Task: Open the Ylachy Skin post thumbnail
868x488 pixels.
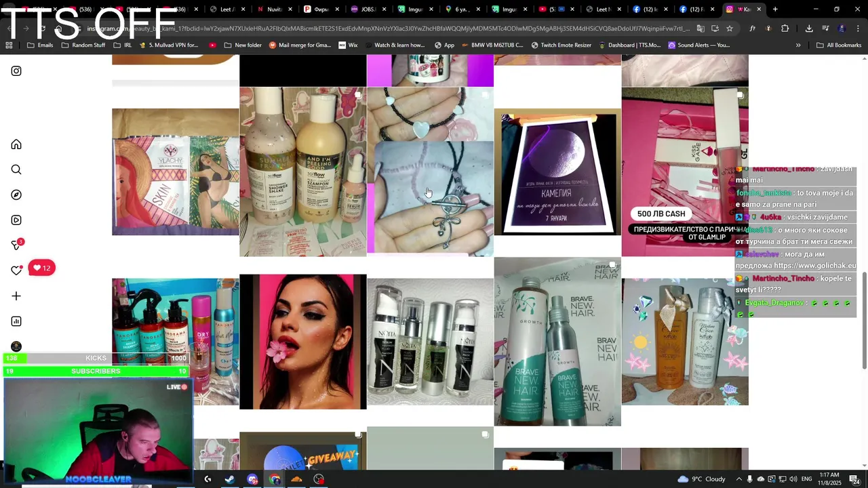Action: tap(175, 171)
